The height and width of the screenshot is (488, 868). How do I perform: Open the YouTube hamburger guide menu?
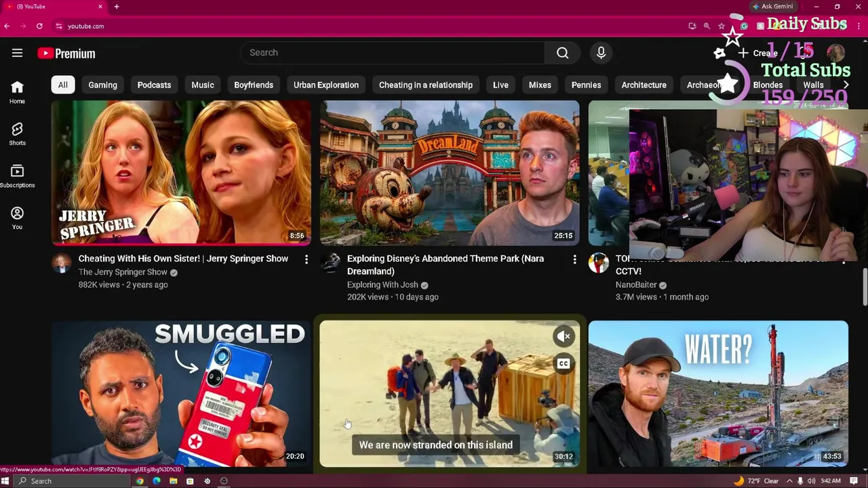[x=17, y=53]
